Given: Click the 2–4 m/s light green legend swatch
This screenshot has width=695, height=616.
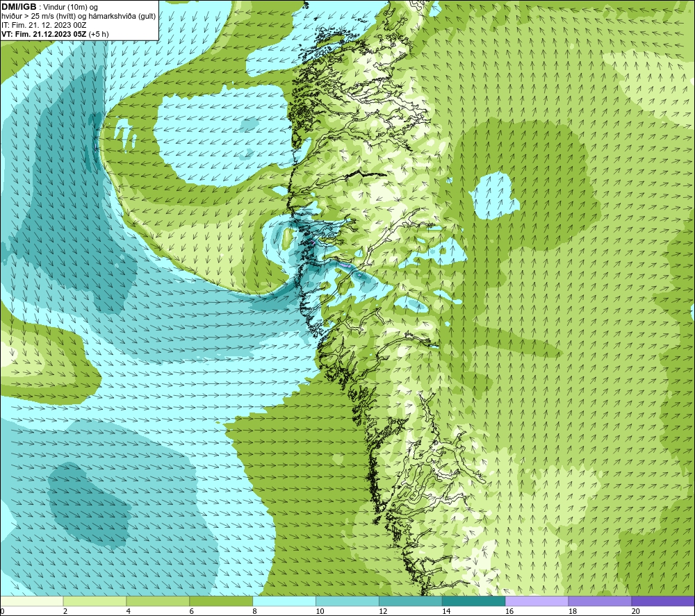Looking at the screenshot, I should pos(95,601).
